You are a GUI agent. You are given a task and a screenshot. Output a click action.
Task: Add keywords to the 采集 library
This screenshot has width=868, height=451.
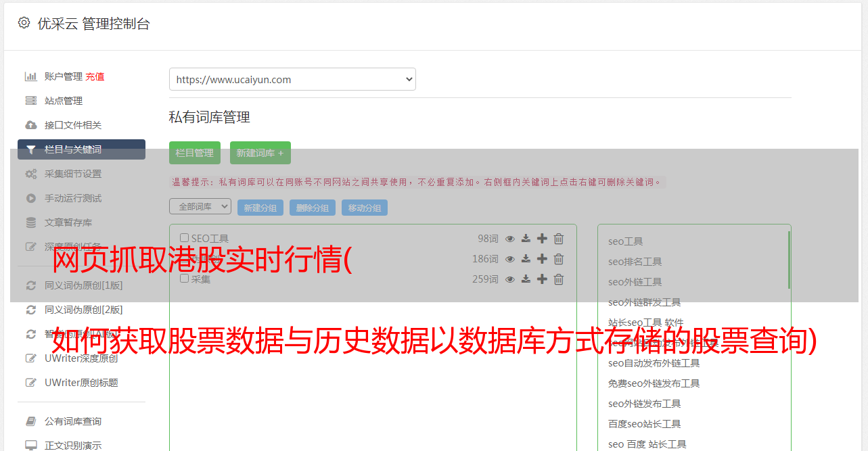coord(542,279)
